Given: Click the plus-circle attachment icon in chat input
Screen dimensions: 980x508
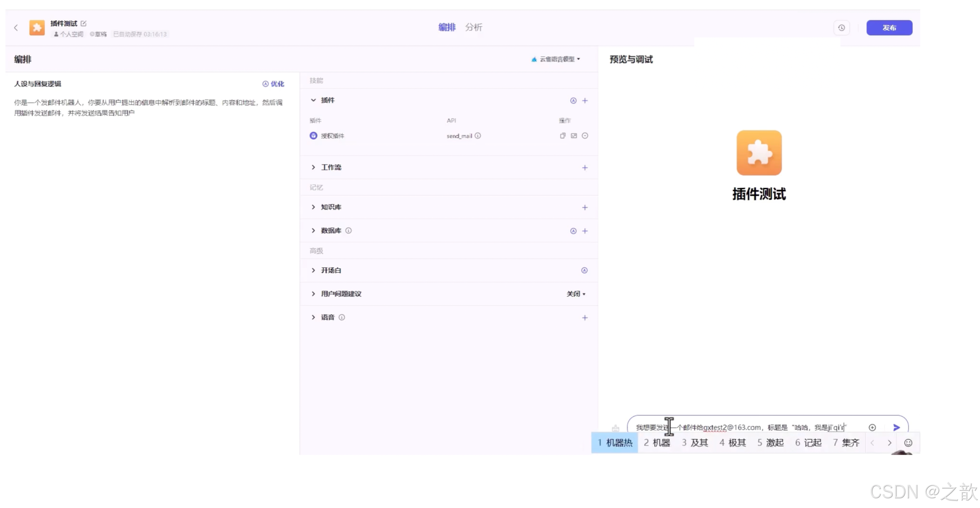Looking at the screenshot, I should click(x=872, y=427).
